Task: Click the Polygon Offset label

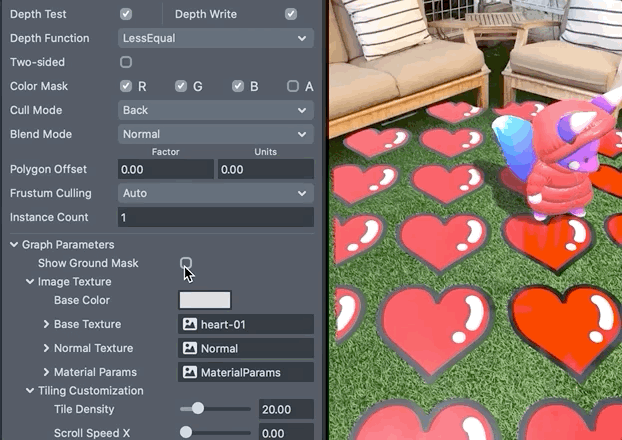Action: (x=48, y=169)
